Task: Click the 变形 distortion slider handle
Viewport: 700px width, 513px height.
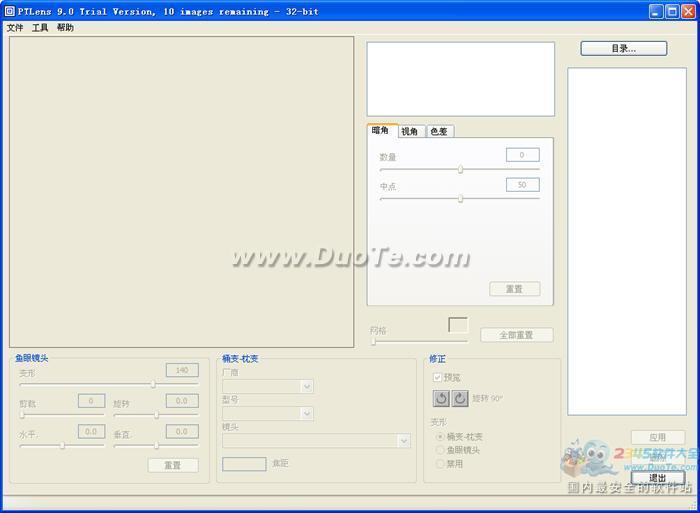Action: 153,384
